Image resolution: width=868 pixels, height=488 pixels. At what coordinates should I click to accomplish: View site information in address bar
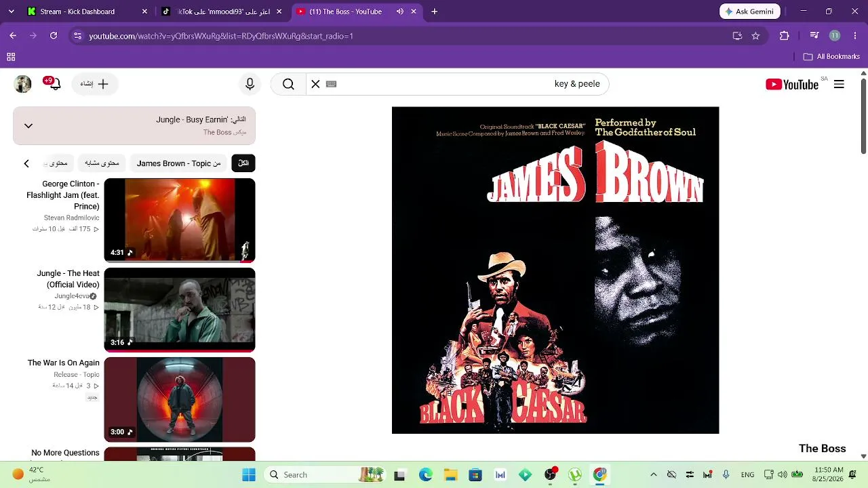tap(78, 36)
